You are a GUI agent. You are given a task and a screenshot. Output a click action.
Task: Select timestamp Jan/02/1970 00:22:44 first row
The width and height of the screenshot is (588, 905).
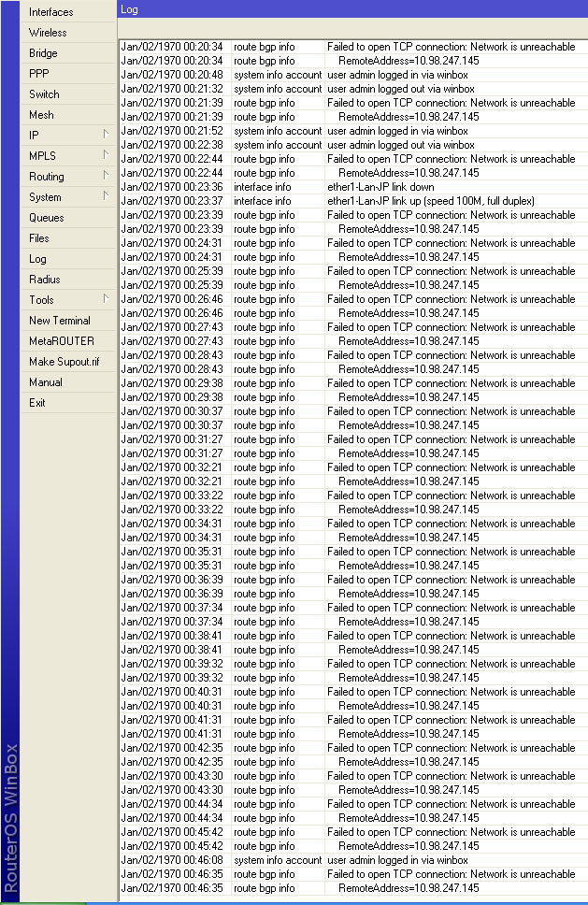tap(172, 159)
